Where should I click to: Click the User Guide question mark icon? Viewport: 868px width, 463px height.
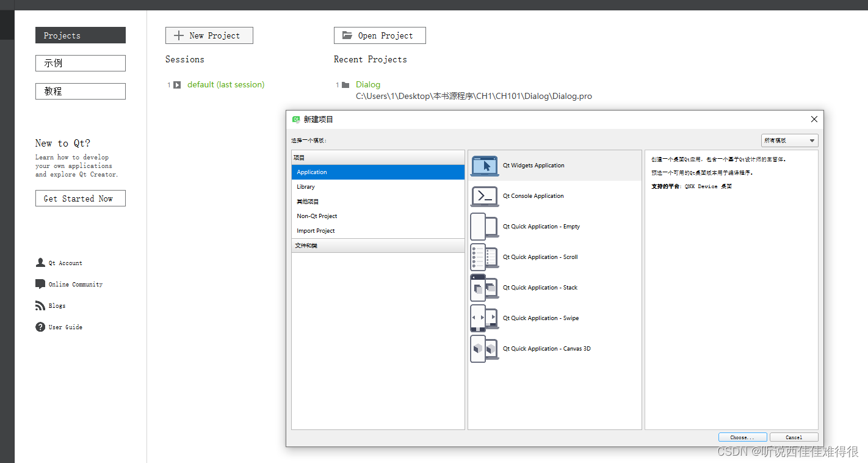click(40, 327)
